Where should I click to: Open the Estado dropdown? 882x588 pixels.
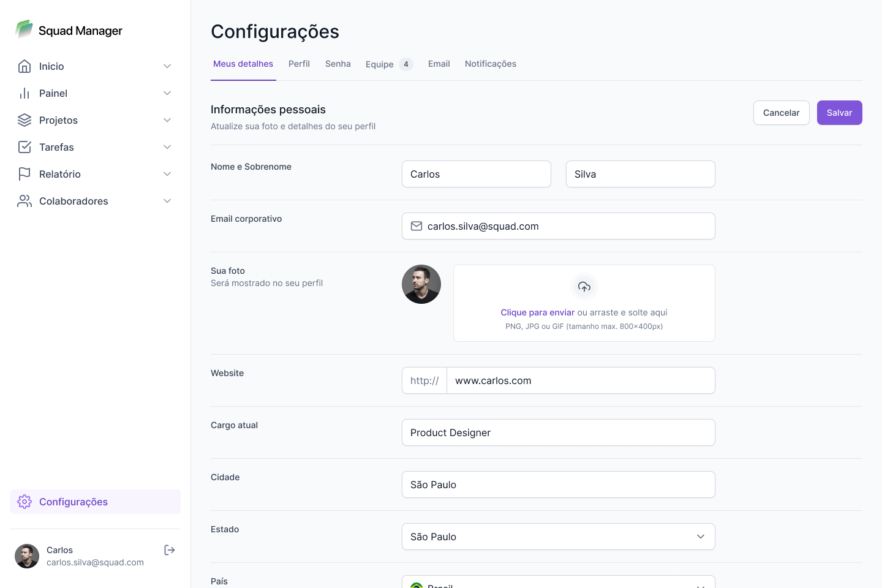[558, 537]
